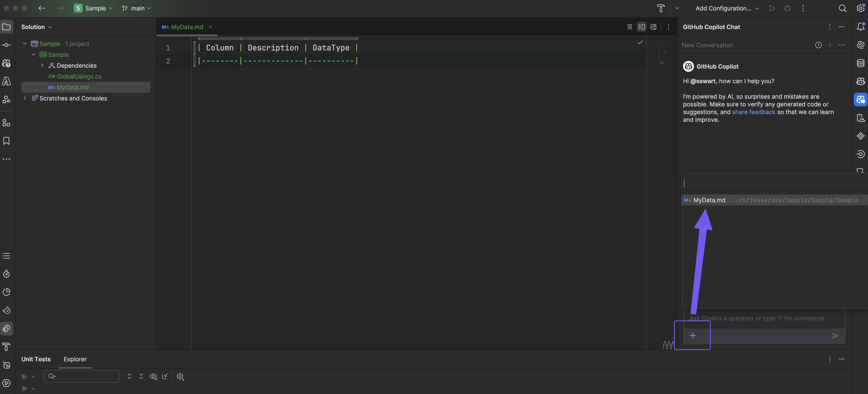Click the green inspection checkmark
Image resolution: width=868 pixels, height=394 pixels.
pos(640,42)
